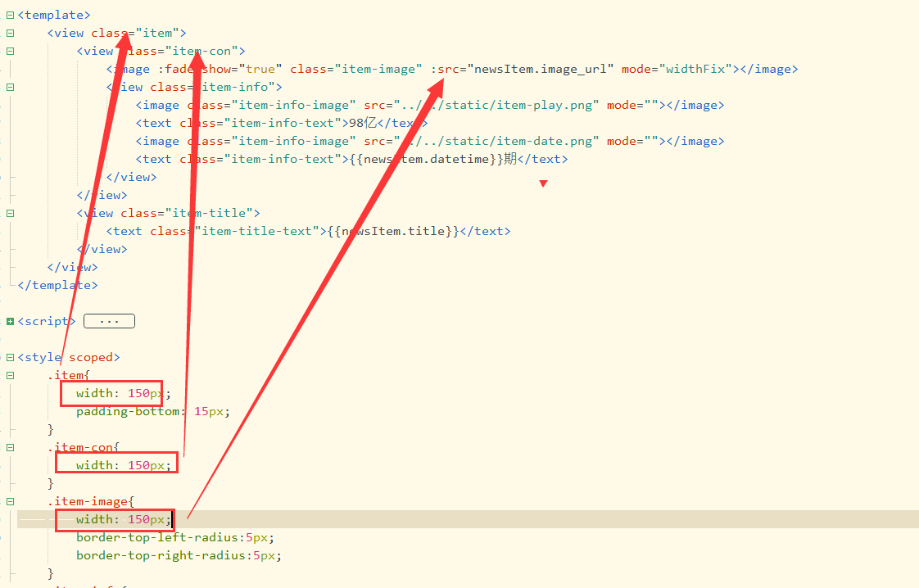The image size is (919, 588).
Task: Fold the .item-con CSS rule
Action: coord(10,447)
